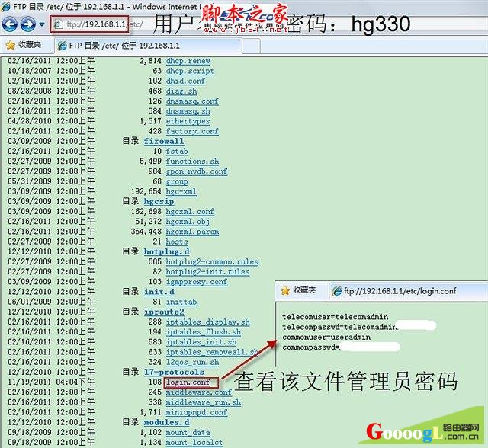The image size is (488, 448).
Task: Click the hotplug.d folder link
Action: click(x=166, y=251)
